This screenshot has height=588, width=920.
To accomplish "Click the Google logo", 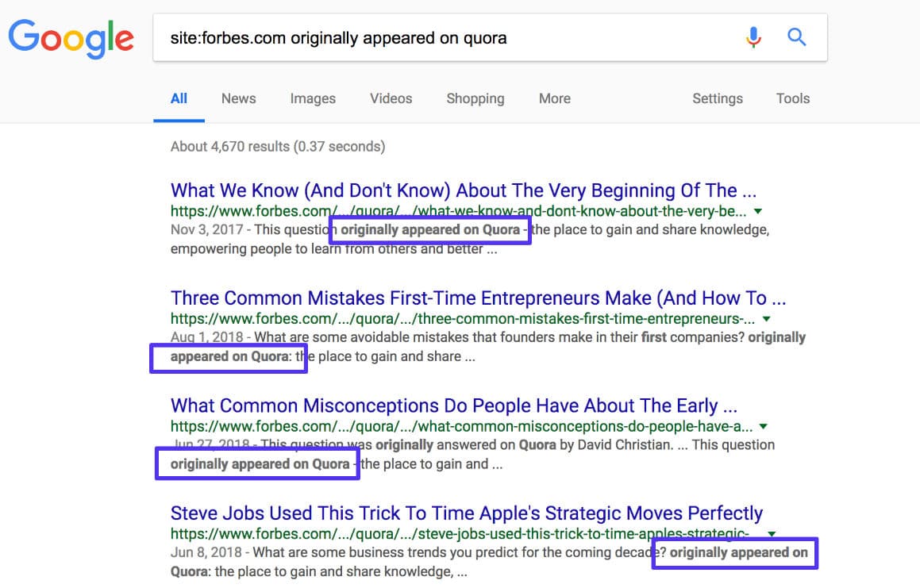I will click(x=71, y=37).
